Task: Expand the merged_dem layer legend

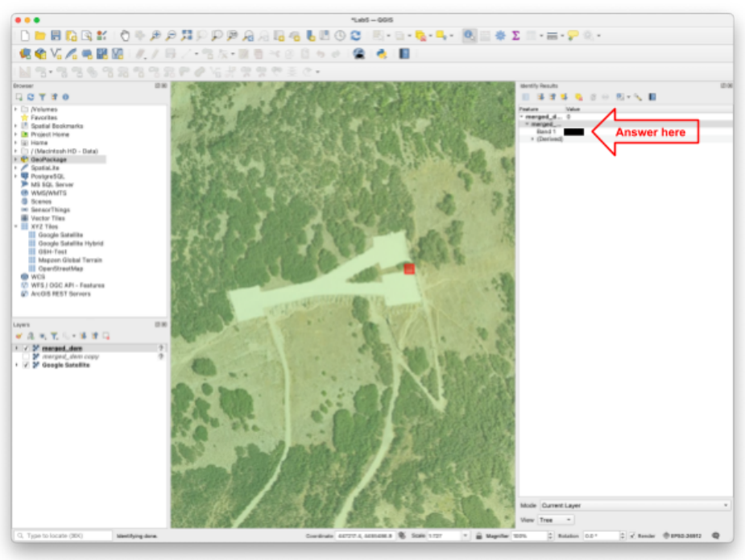Action: (x=17, y=348)
